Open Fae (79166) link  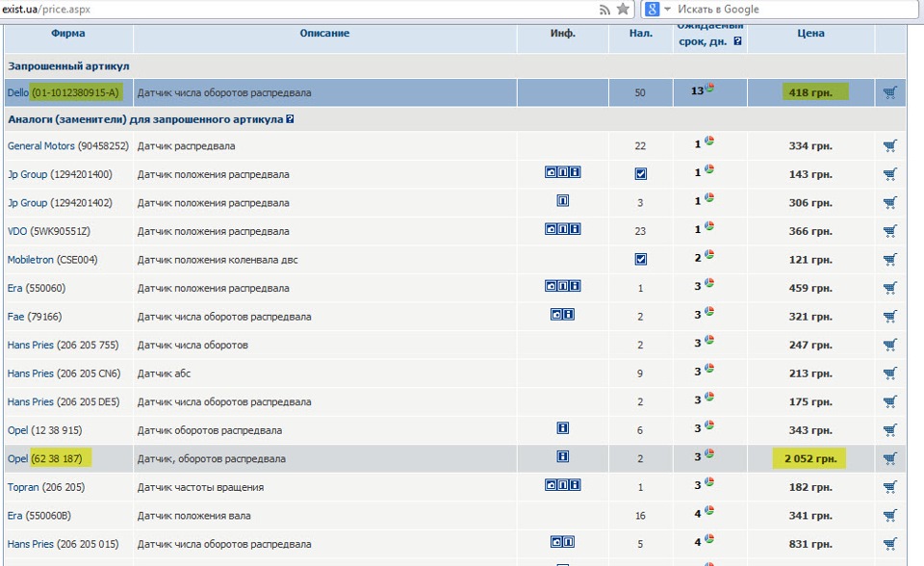pos(35,317)
